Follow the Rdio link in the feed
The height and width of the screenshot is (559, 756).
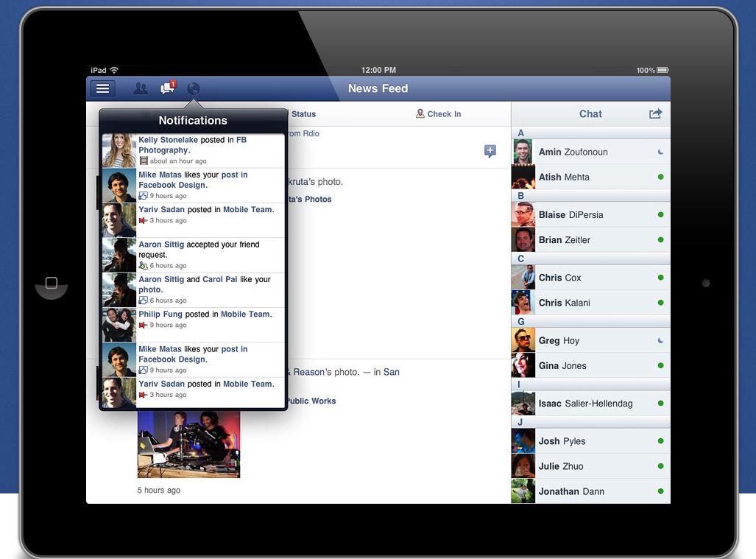(x=311, y=133)
